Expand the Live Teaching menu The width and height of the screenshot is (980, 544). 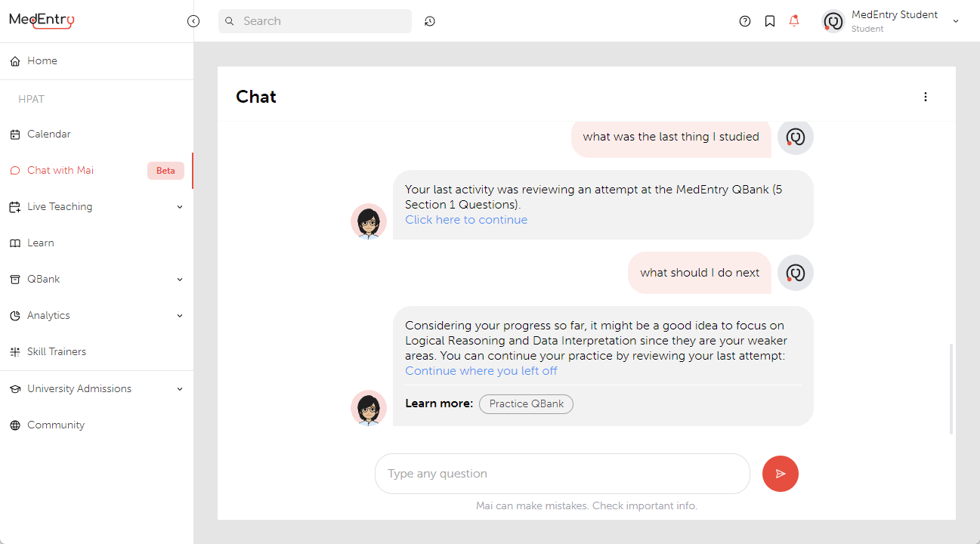[x=179, y=206]
